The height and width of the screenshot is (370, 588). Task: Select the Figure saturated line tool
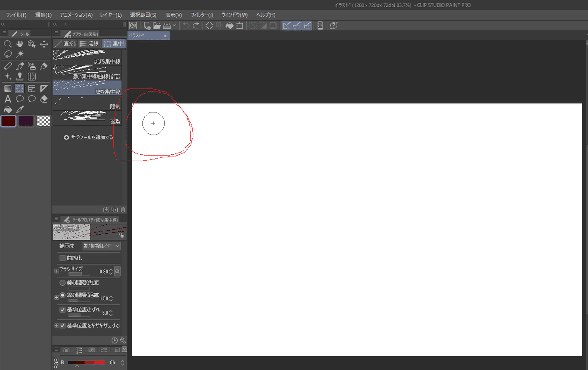[x=20, y=89]
